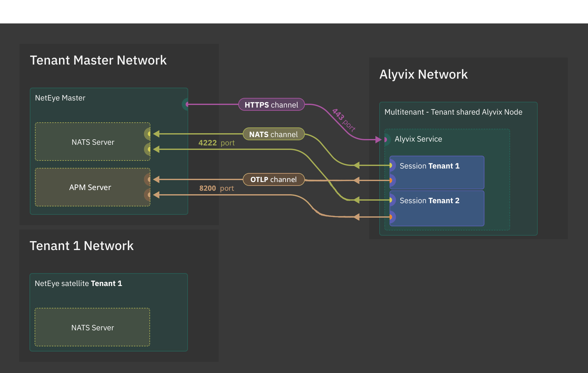Select the Tenant Master Network panel header
The width and height of the screenshot is (588, 373).
(98, 60)
